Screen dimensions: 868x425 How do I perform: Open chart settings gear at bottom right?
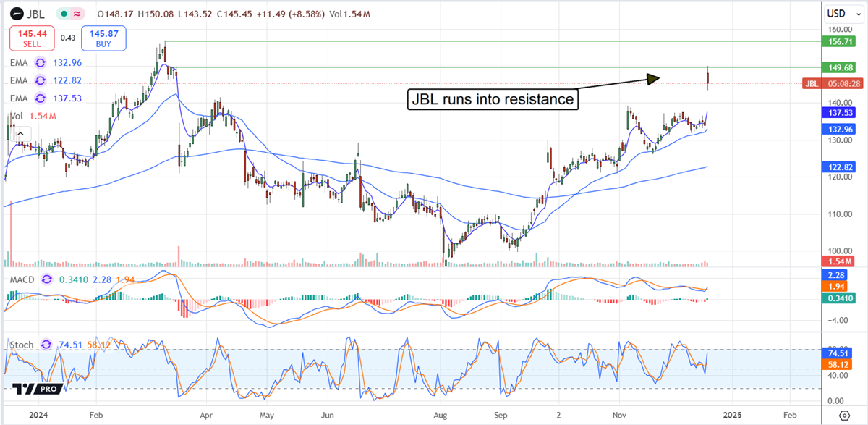[844, 416]
